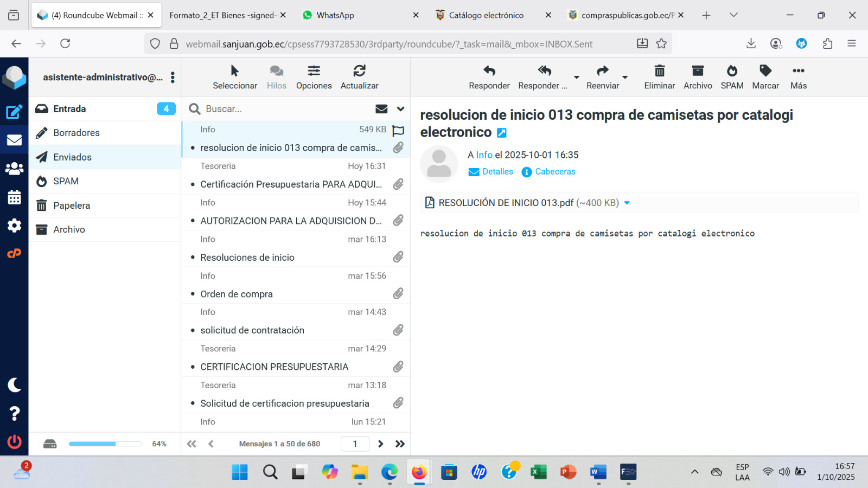Open compose new message icon in sidebar

[x=14, y=112]
